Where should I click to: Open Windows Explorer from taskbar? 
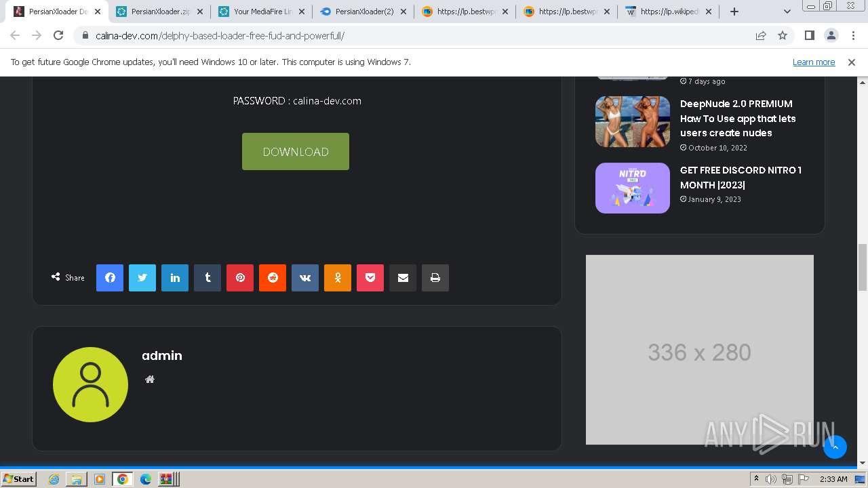pos(76,479)
